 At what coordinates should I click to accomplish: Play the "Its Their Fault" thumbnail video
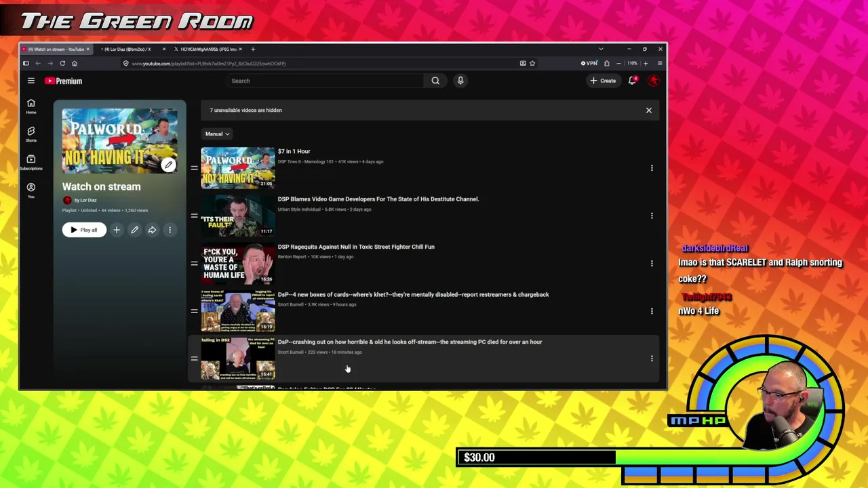(238, 216)
